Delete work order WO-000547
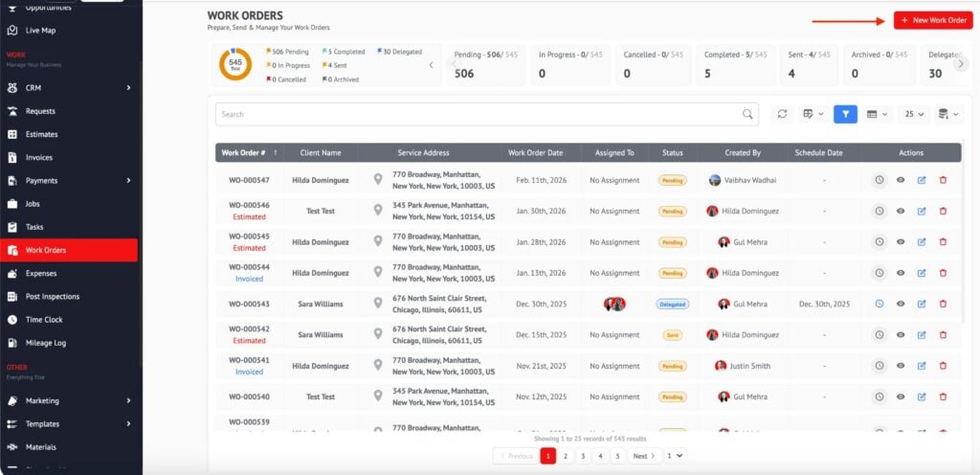 click(943, 180)
